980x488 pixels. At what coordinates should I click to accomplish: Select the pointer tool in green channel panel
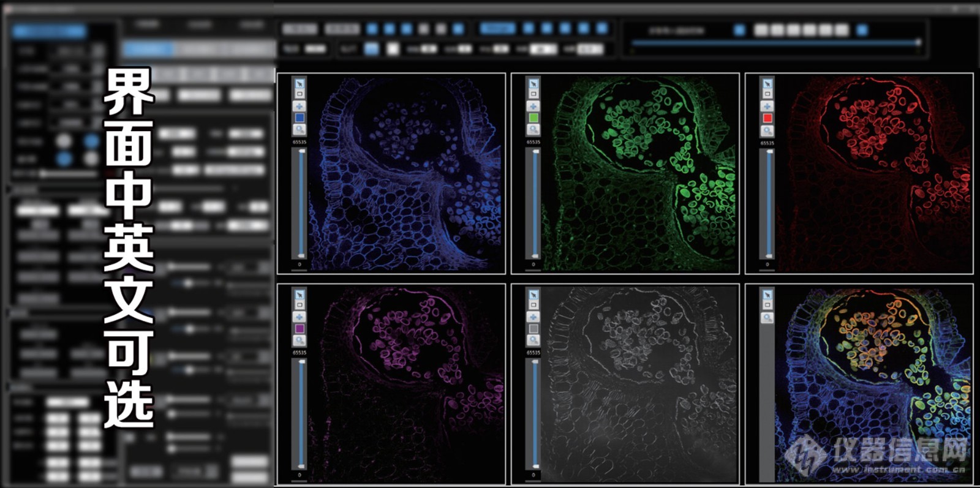[533, 83]
